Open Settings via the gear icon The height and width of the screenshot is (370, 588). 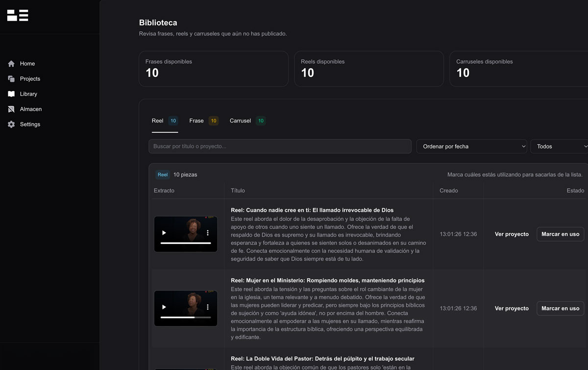pyautogui.click(x=11, y=124)
